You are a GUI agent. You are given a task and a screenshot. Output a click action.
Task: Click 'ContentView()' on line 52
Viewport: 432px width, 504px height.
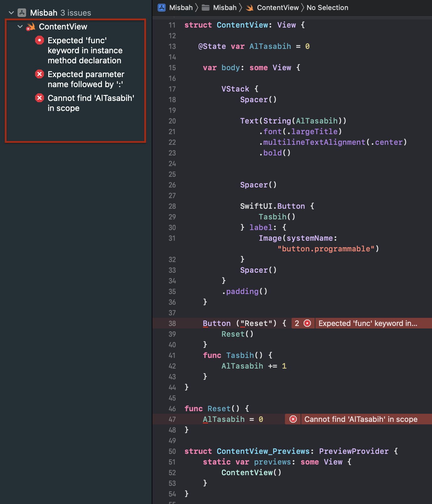click(251, 473)
